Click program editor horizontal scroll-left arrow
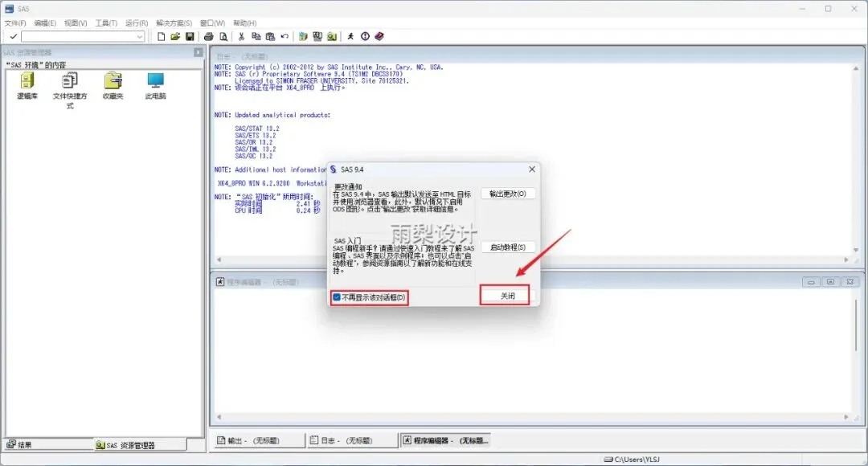868x466 pixels. tap(219, 417)
